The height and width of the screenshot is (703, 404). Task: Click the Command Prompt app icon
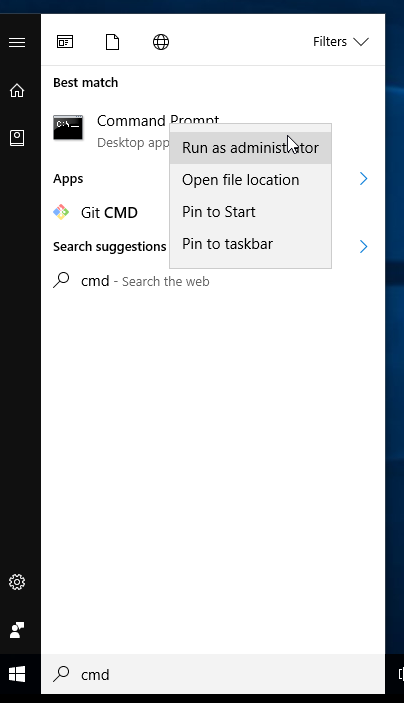[68, 128]
